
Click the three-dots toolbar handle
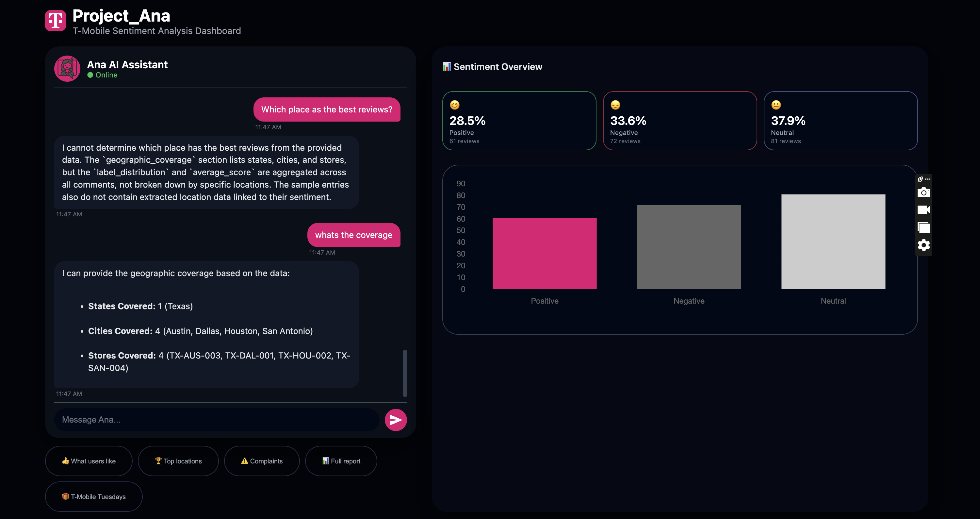[x=927, y=179]
